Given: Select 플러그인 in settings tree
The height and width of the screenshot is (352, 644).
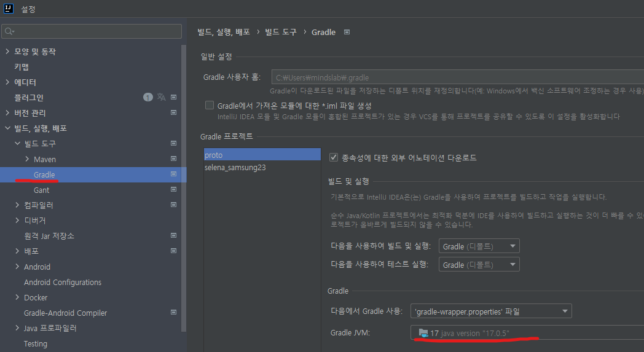Looking at the screenshot, I should (x=29, y=97).
